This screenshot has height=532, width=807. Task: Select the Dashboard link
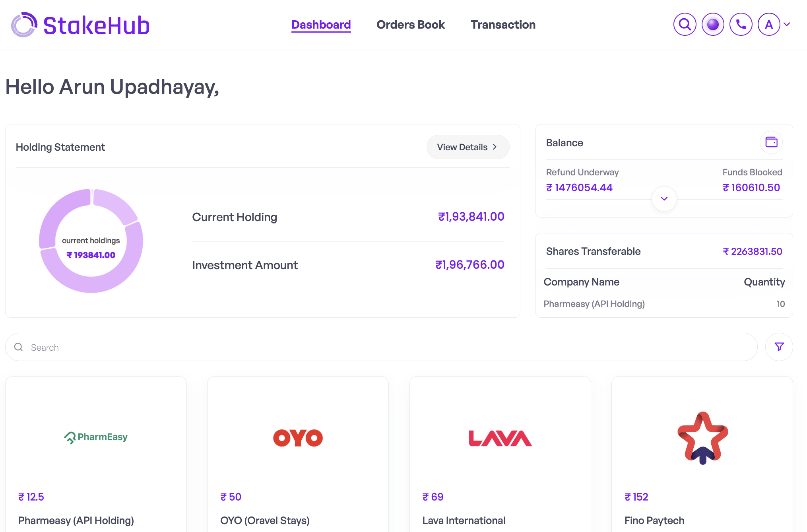tap(321, 25)
